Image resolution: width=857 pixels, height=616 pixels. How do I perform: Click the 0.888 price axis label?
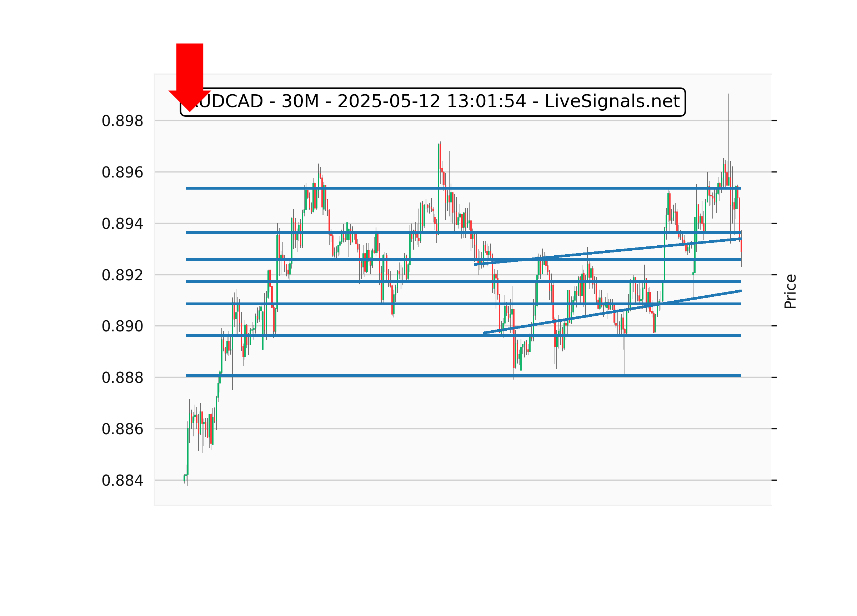[x=122, y=378]
